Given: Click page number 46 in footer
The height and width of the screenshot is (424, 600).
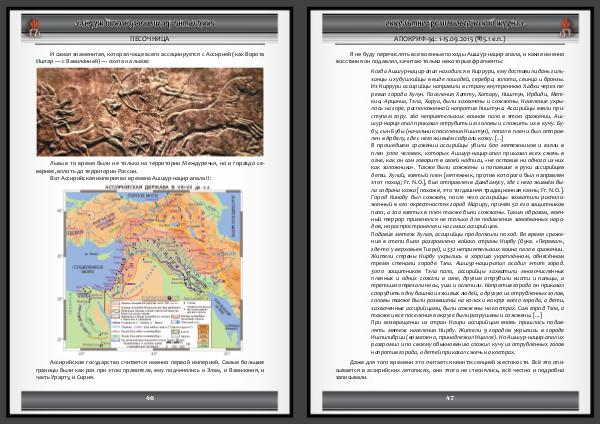Looking at the screenshot, I should pos(148,397).
